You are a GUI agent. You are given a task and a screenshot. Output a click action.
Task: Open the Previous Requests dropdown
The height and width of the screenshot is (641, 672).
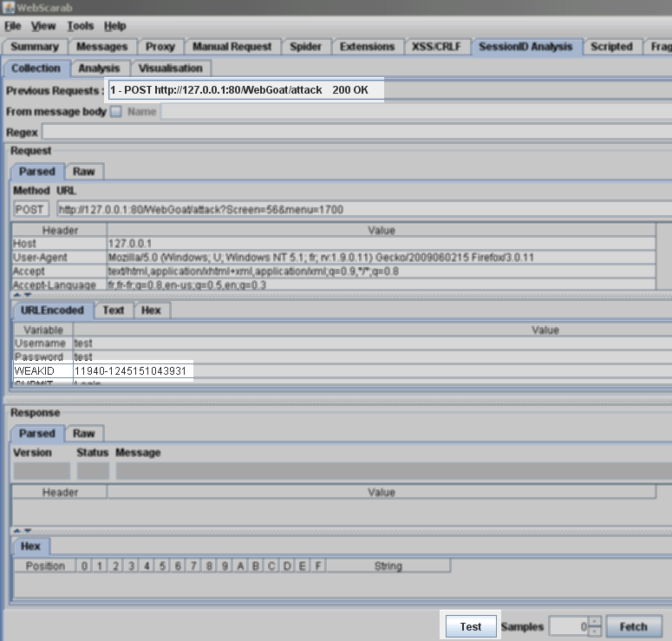pos(243,90)
